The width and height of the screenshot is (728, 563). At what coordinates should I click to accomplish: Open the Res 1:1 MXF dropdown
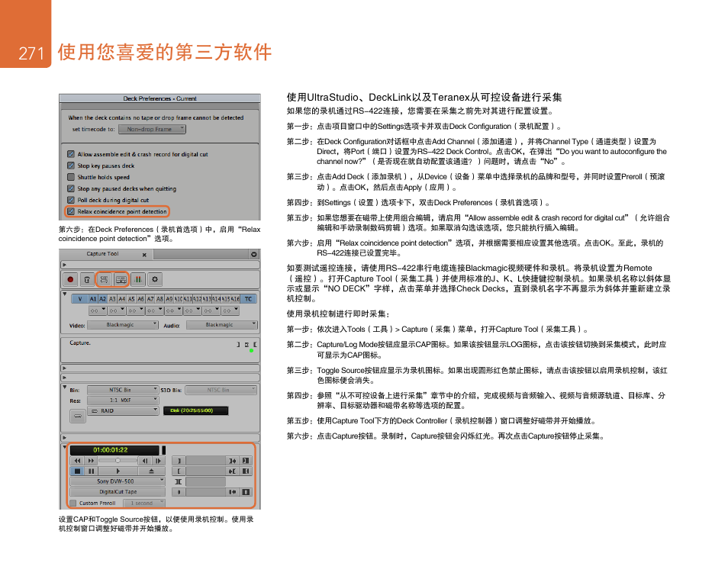123,400
